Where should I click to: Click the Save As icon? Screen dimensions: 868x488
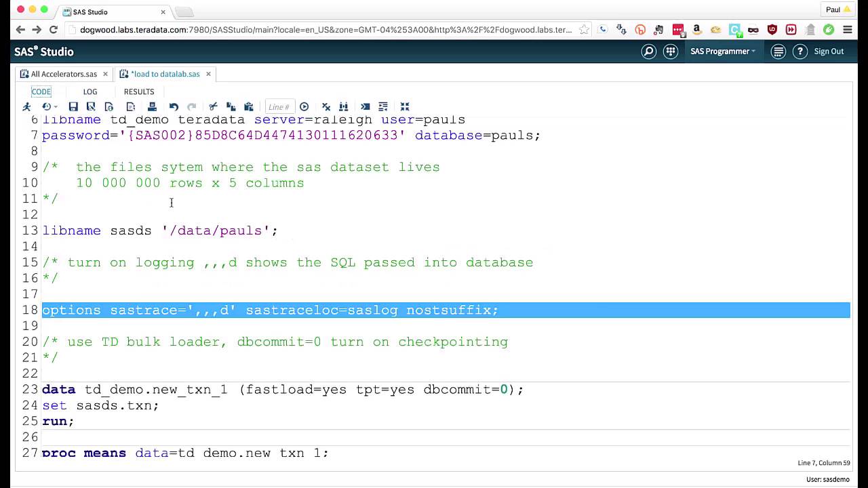pos(91,106)
